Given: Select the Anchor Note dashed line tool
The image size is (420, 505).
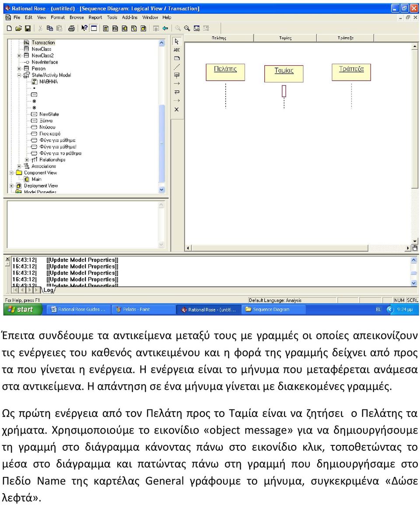Looking at the screenshot, I should point(177,67).
